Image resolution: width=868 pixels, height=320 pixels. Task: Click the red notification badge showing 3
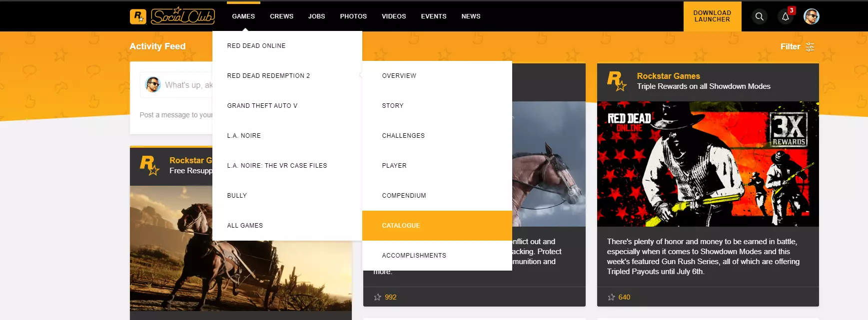click(x=792, y=10)
